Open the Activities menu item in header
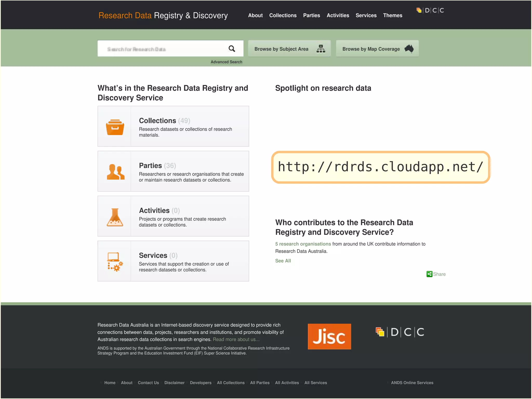Screen dimensions: 532x399 [338, 15]
